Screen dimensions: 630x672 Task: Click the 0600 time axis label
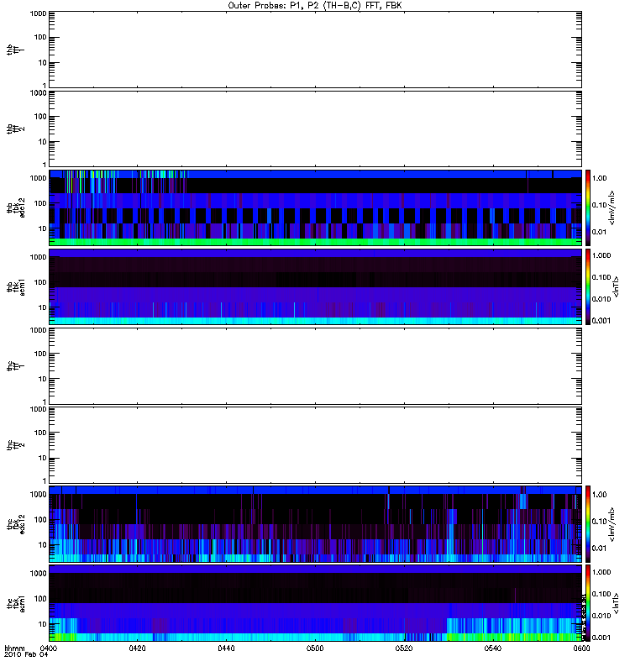(x=581, y=648)
